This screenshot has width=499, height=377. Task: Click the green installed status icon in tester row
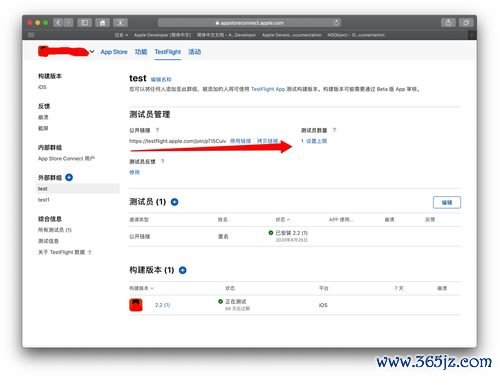pos(271,233)
